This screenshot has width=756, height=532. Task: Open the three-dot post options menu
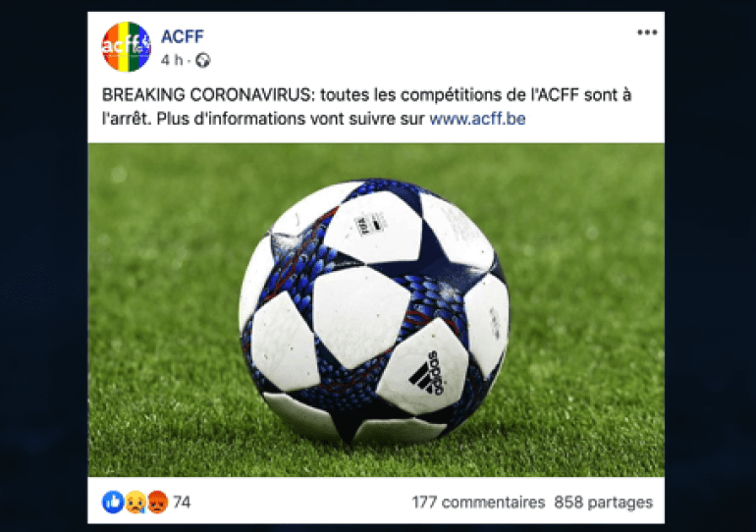647,32
